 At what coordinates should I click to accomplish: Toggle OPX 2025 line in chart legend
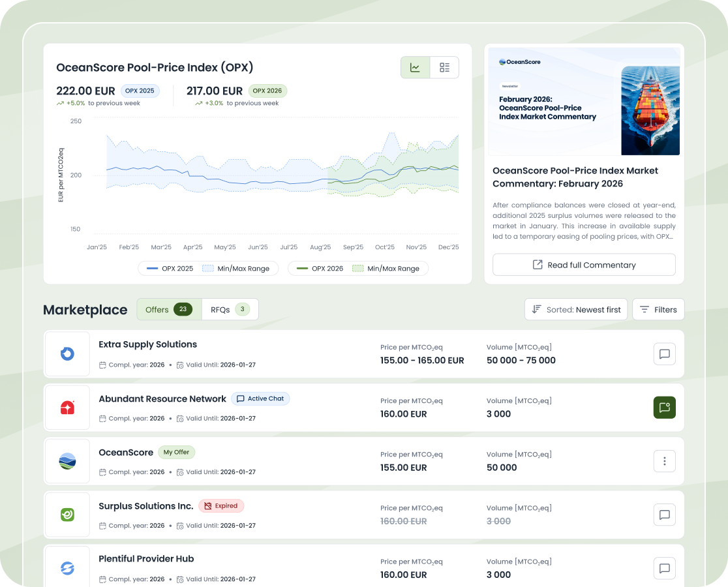click(x=170, y=268)
